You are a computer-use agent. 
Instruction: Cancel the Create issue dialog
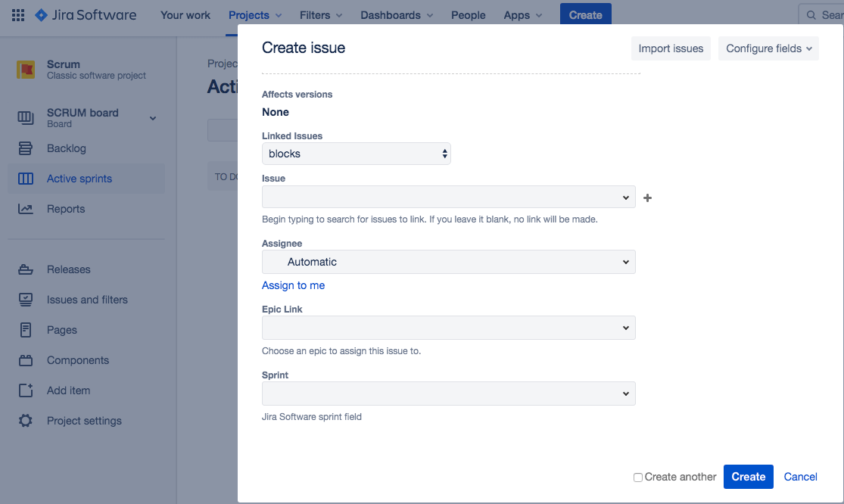800,477
